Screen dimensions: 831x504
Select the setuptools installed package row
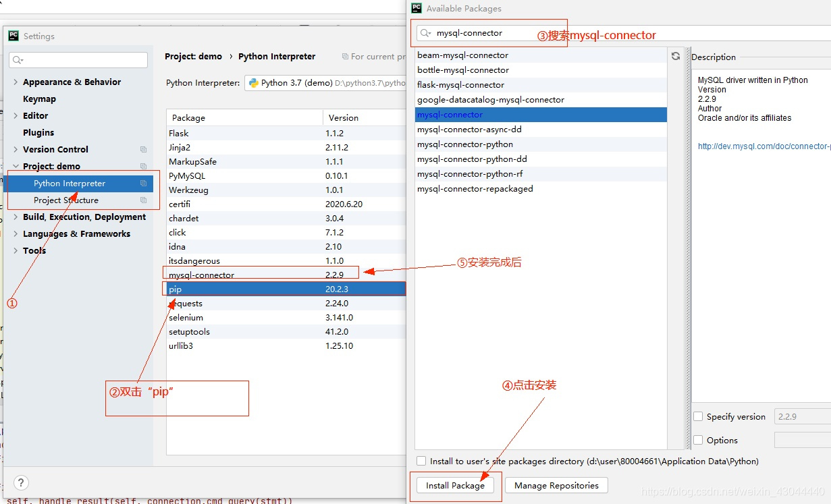[286, 332]
